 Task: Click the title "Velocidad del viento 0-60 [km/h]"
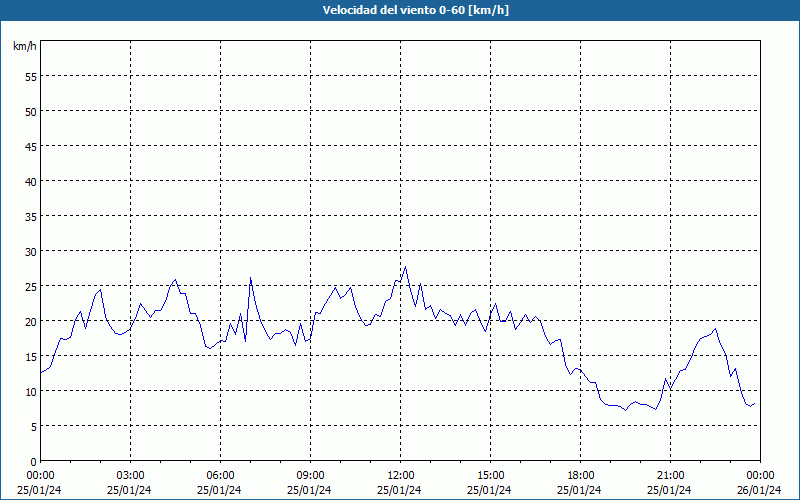tap(416, 10)
